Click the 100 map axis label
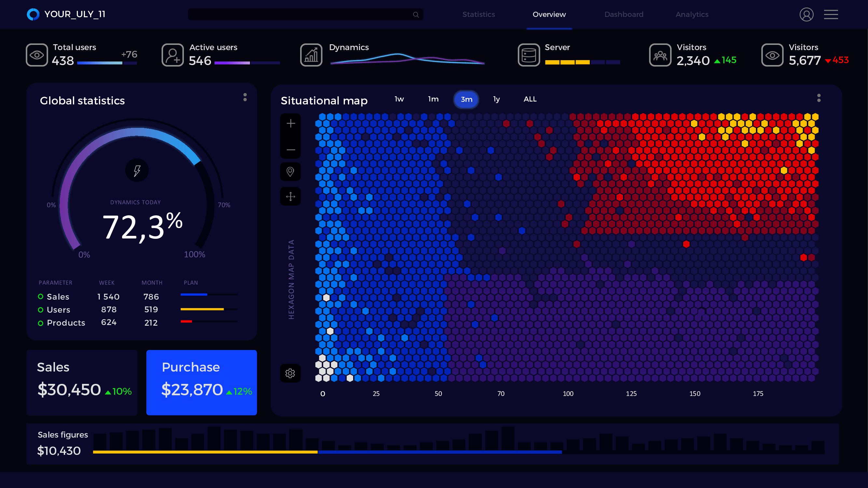868x488 pixels. tap(568, 394)
